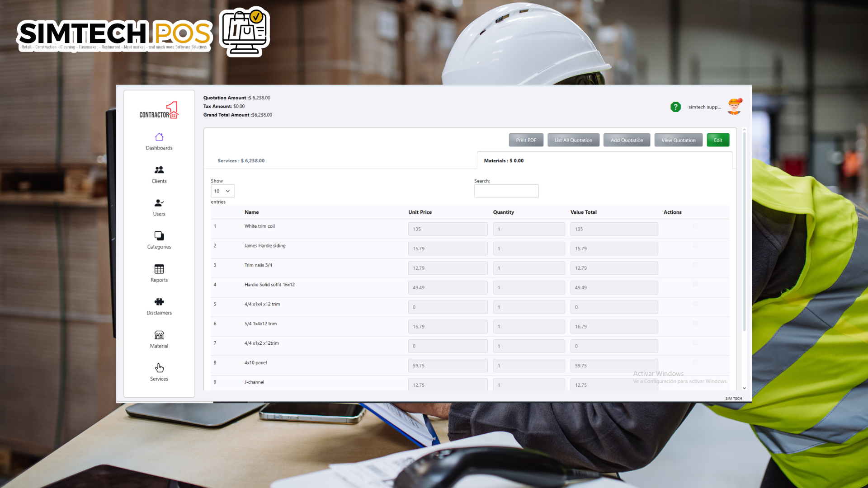Viewport: 868px width, 488px height.
Task: Click the scrollbar down arrow
Action: [x=744, y=388]
